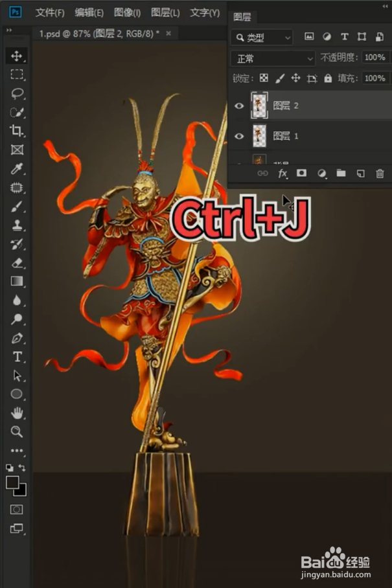Lock image pixels with brush icon

[x=280, y=78]
